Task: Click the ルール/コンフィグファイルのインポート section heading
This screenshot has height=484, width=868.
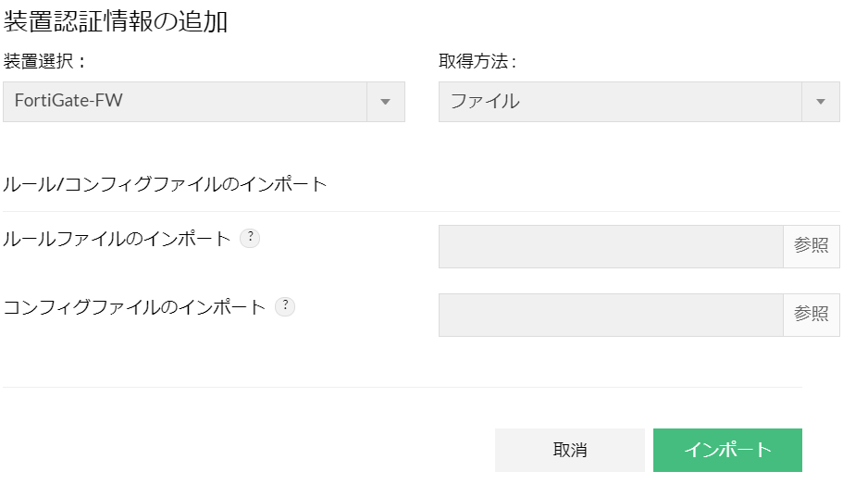Action: (x=166, y=184)
